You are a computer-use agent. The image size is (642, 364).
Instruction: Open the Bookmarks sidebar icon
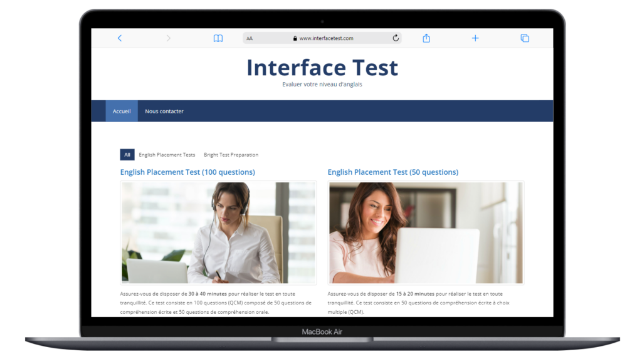[x=218, y=38]
